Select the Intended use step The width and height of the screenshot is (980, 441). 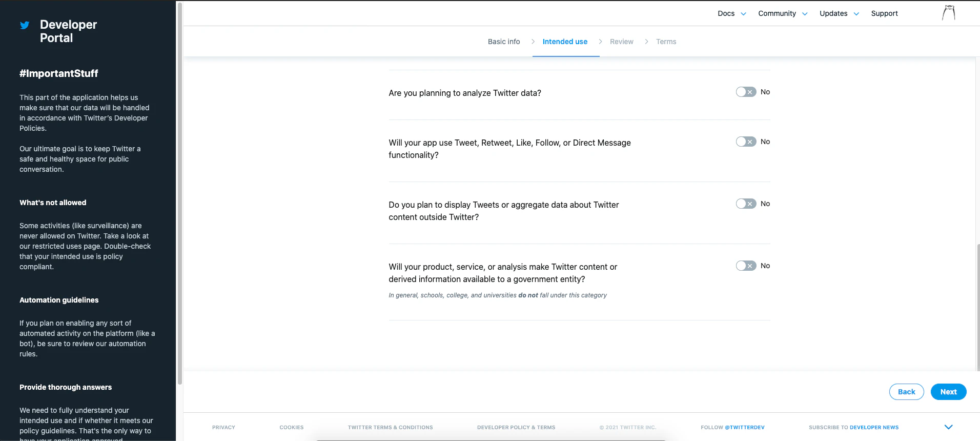565,42
